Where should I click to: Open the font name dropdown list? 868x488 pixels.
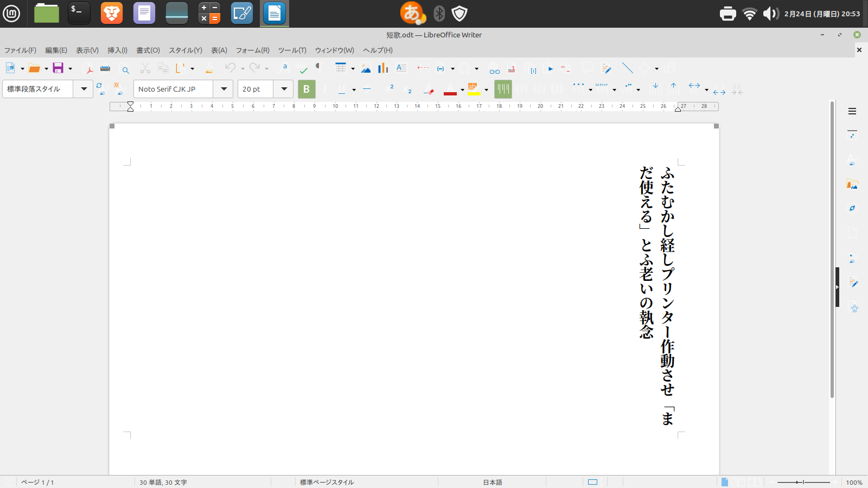coord(224,89)
